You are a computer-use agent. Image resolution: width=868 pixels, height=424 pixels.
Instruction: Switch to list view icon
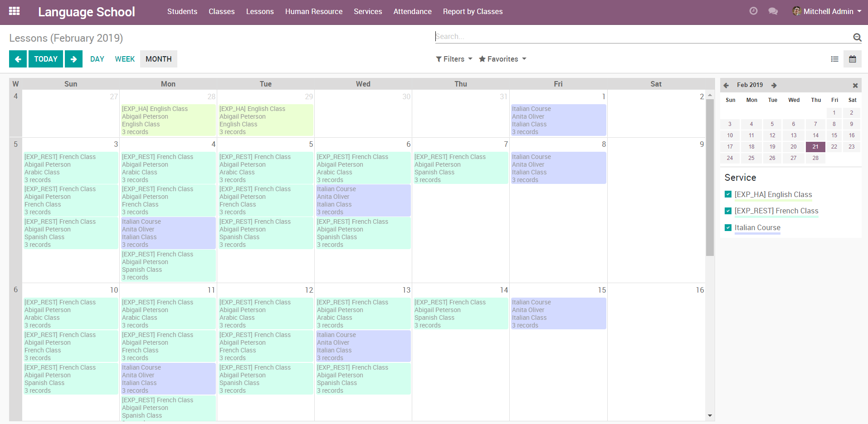(834, 59)
